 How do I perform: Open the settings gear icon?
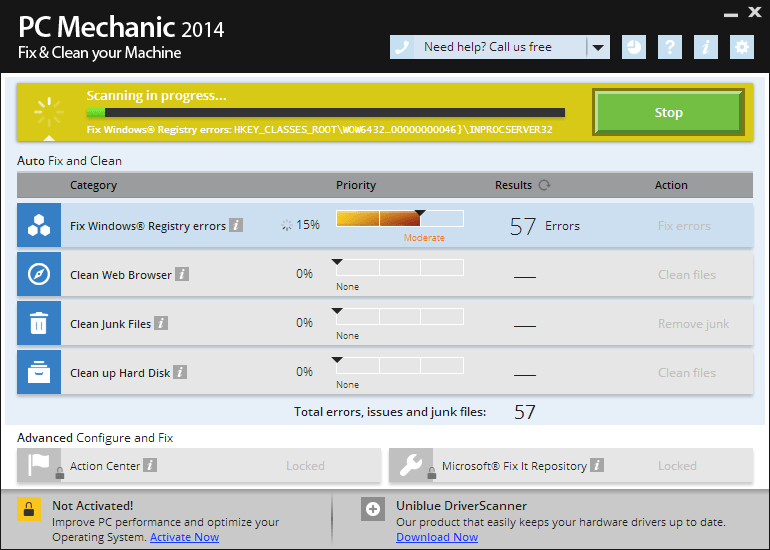coord(742,47)
